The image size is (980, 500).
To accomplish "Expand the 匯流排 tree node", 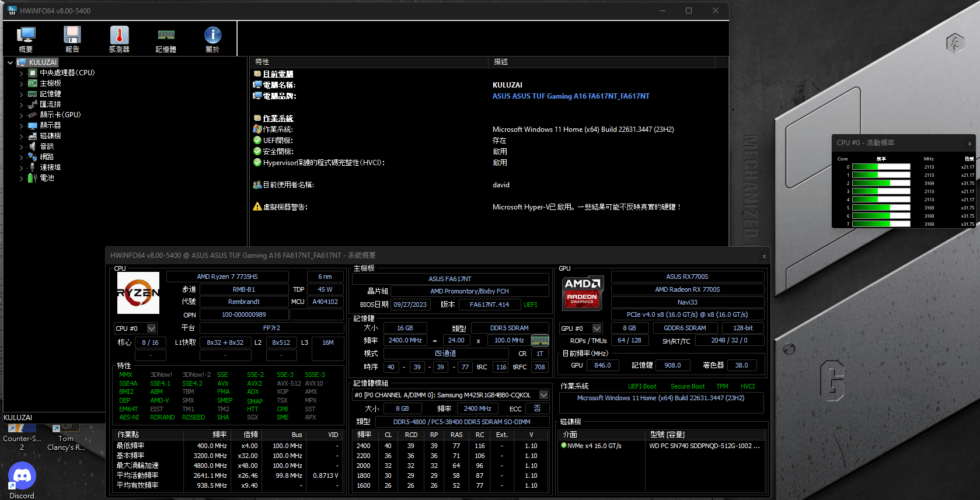I will click(22, 104).
